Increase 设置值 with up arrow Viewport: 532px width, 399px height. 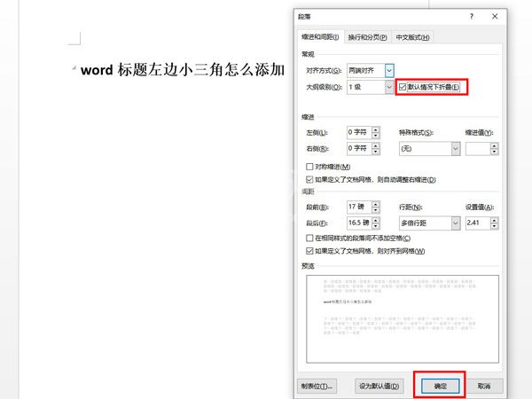click(495, 220)
